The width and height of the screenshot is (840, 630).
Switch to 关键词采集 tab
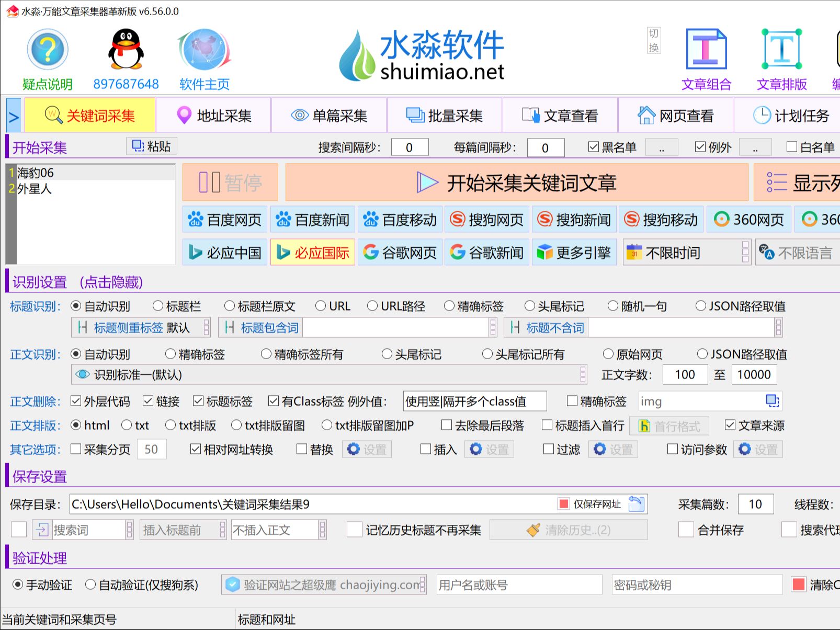[x=90, y=116]
